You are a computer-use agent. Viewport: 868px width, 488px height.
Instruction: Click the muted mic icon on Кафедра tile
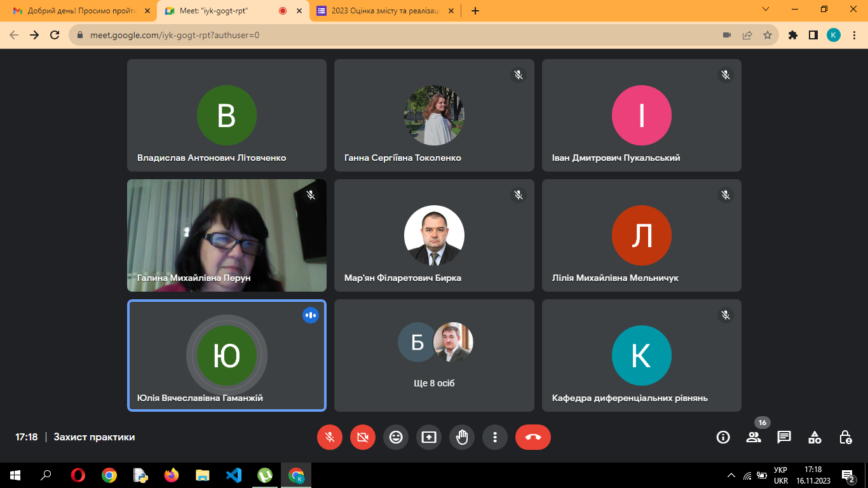coord(726,315)
